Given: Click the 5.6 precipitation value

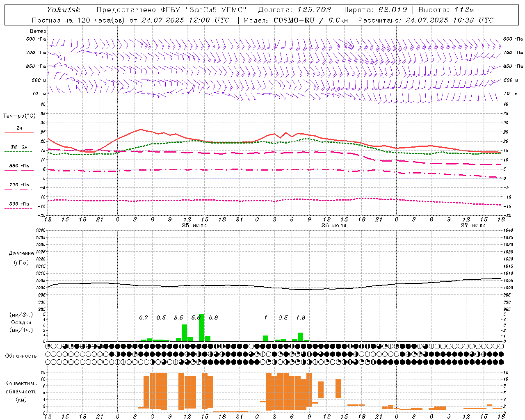Looking at the screenshot, I should [196, 317].
